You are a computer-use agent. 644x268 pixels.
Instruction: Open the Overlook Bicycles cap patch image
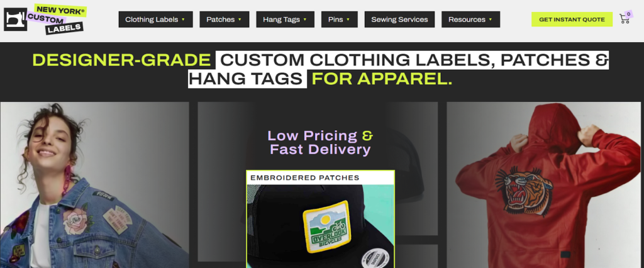pos(320,226)
